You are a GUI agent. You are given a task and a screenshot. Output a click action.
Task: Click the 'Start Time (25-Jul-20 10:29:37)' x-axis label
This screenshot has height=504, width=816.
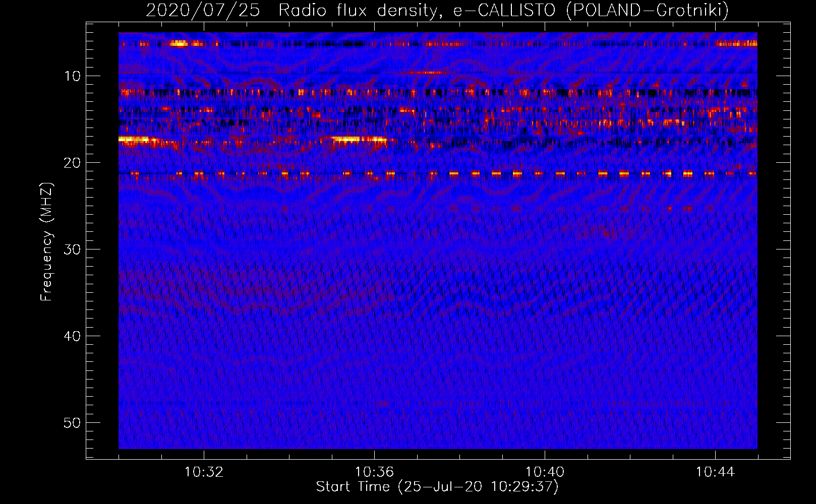click(437, 487)
